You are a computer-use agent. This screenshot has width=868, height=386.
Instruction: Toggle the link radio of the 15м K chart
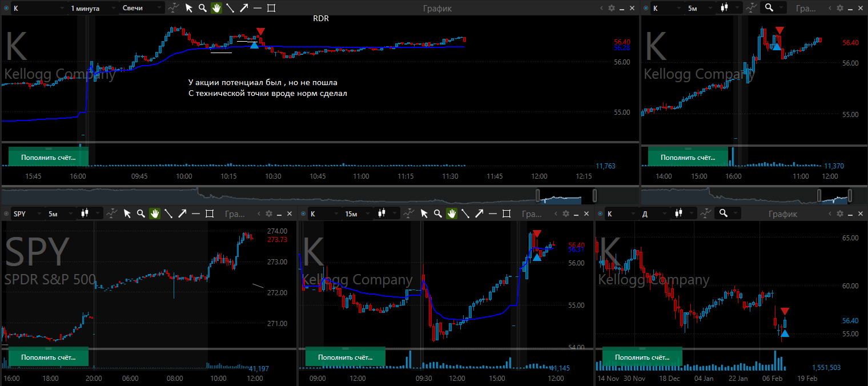click(x=303, y=214)
